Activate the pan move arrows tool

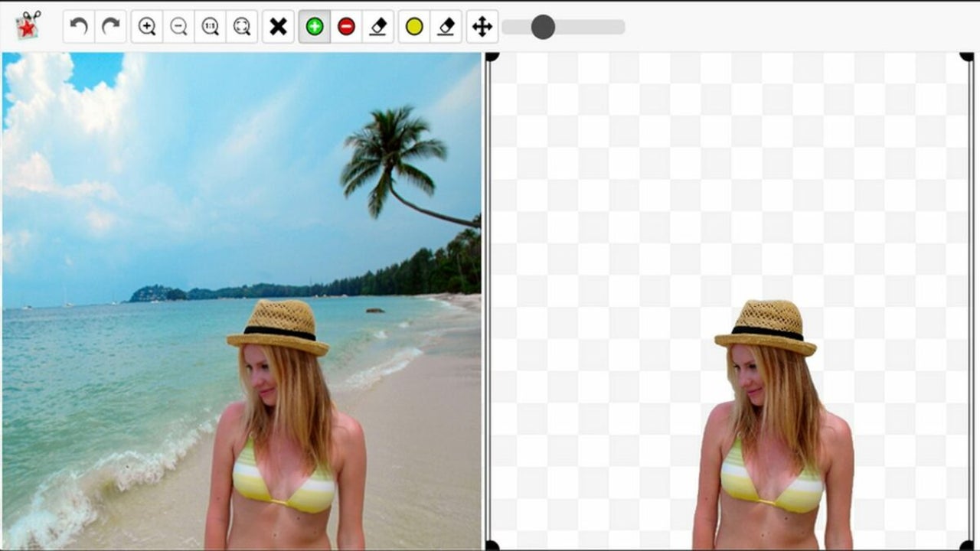(x=482, y=26)
